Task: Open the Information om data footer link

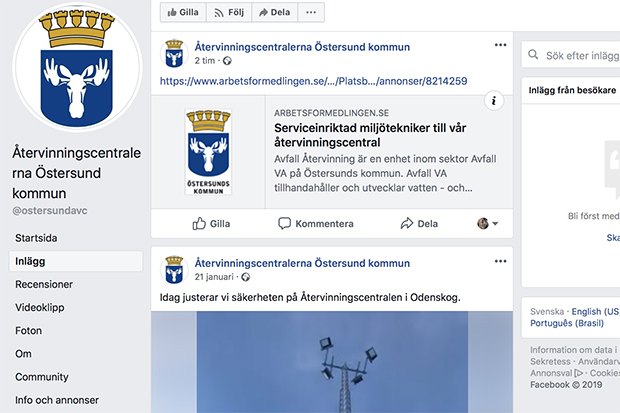Action: click(x=574, y=350)
